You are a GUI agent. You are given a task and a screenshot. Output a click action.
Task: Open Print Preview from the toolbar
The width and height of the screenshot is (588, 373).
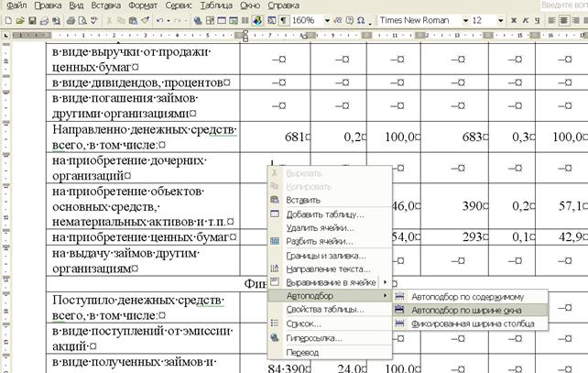pos(82,21)
